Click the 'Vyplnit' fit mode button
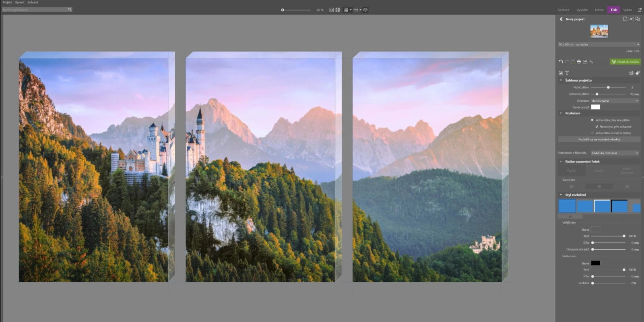Image resolution: width=644 pixels, height=322 pixels. pyautogui.click(x=572, y=171)
